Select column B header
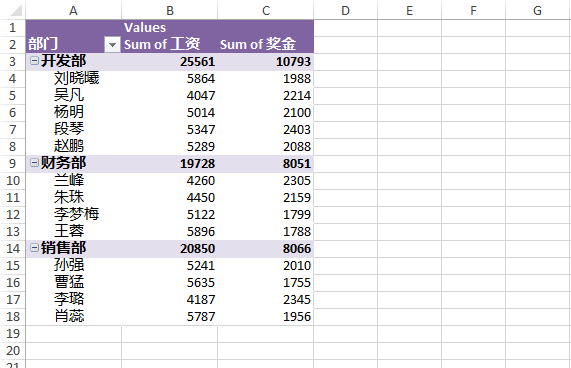 [x=170, y=10]
